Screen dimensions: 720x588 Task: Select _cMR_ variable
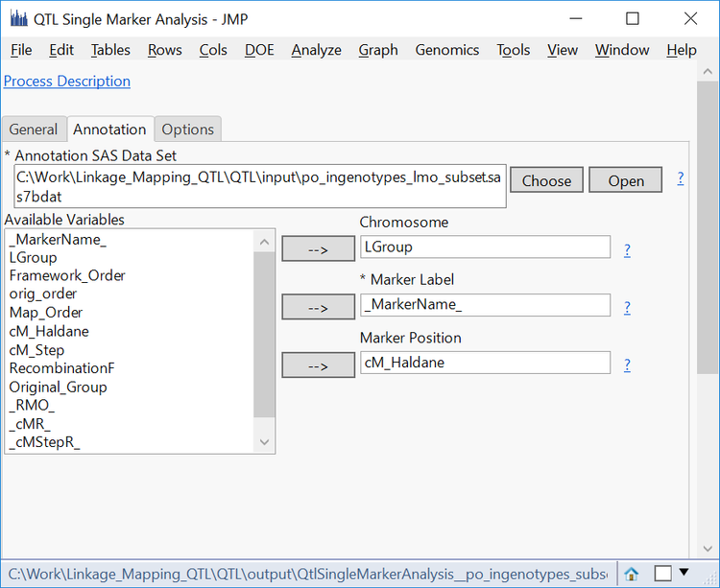[30, 424]
